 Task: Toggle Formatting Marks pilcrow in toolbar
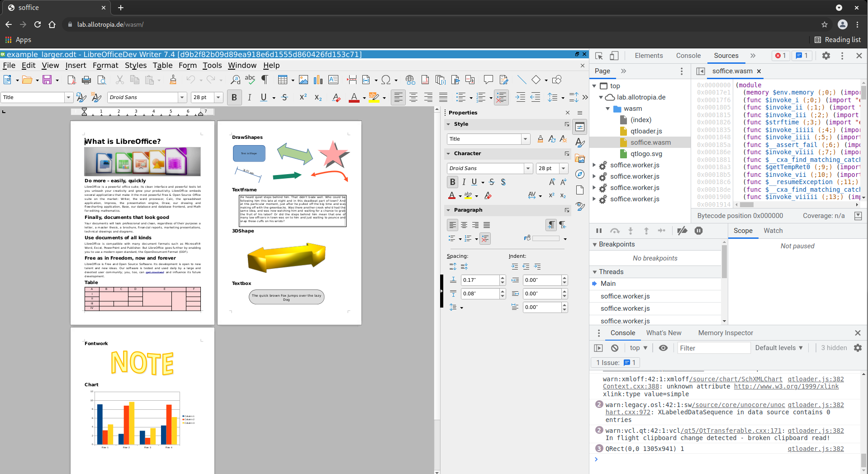point(265,80)
